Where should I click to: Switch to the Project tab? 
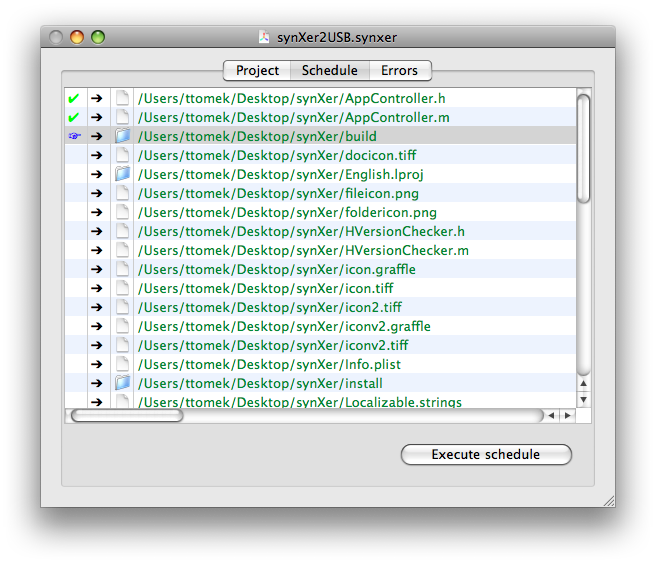(257, 70)
